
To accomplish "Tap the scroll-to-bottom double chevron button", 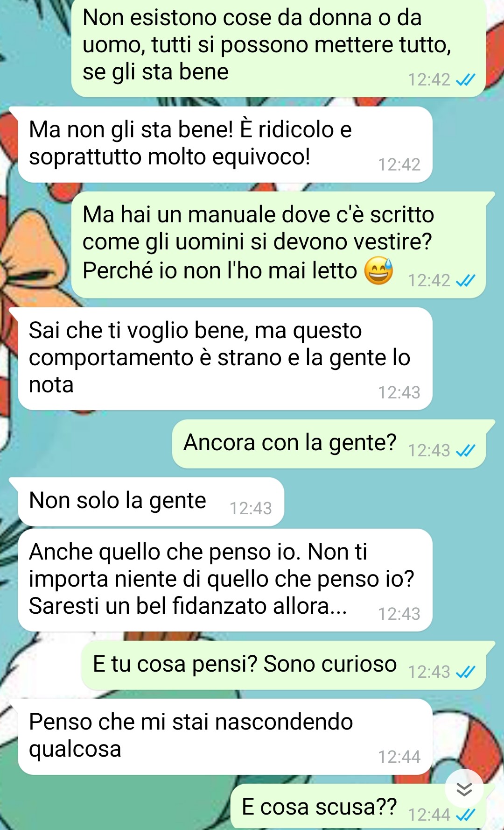I will tap(464, 789).
